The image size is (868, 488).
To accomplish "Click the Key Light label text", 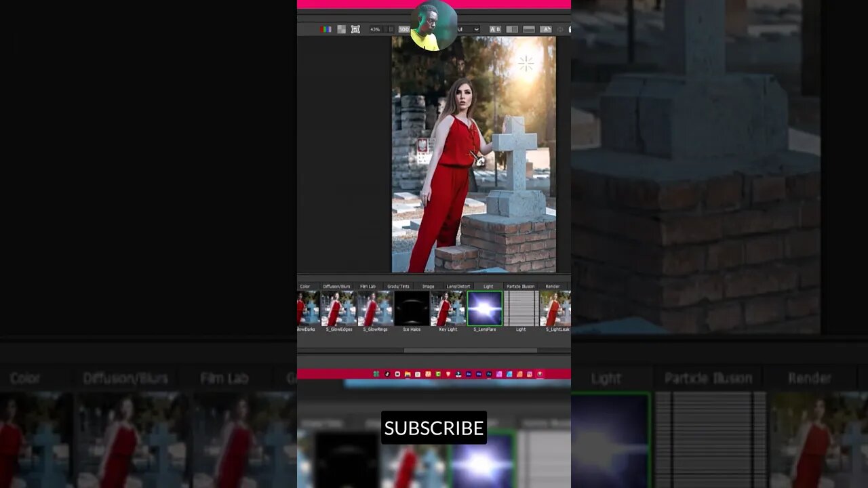I will 448,329.
